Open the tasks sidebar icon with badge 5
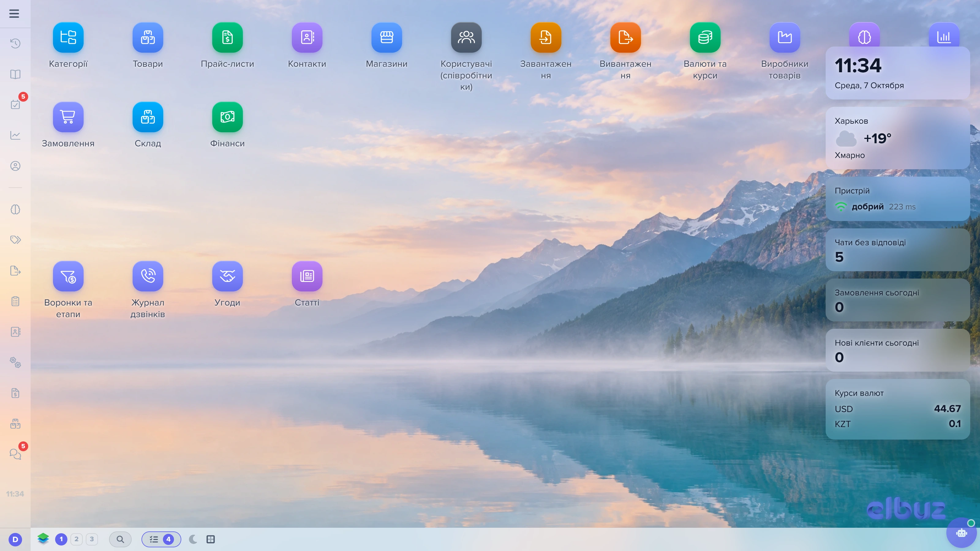Image resolution: width=980 pixels, height=551 pixels. click(15, 104)
